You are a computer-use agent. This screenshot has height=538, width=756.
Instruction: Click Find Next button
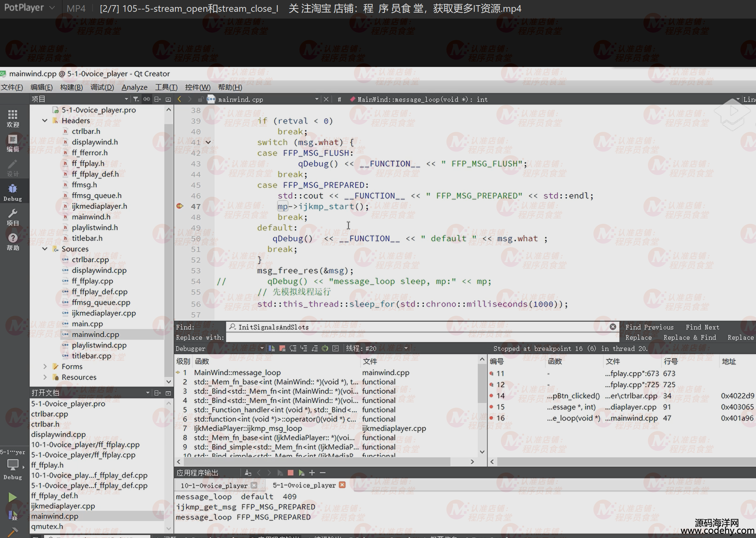tap(702, 327)
